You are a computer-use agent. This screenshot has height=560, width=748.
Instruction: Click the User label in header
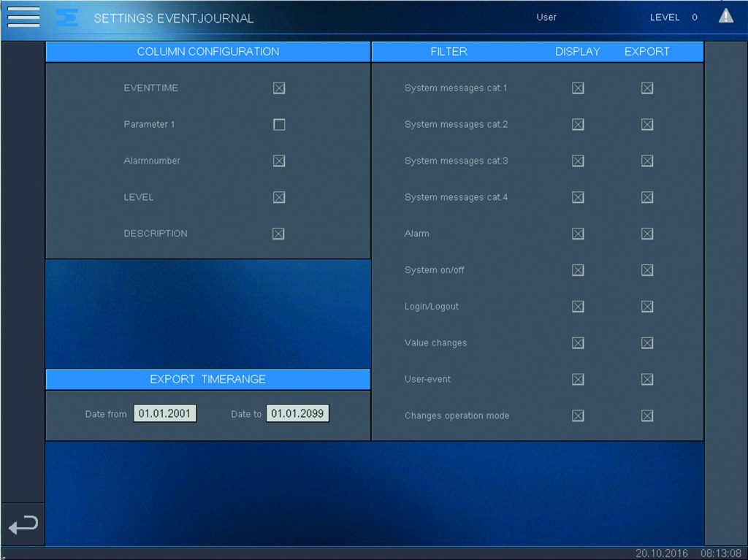(546, 18)
